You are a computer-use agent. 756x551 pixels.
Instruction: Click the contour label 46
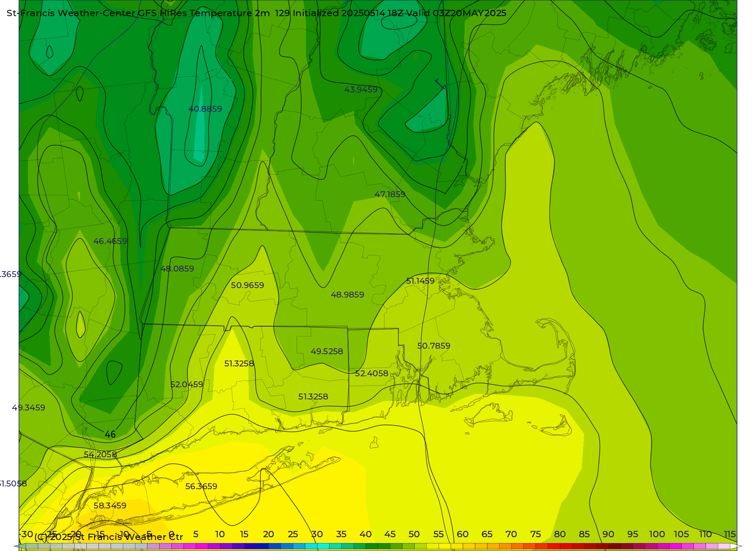point(110,435)
